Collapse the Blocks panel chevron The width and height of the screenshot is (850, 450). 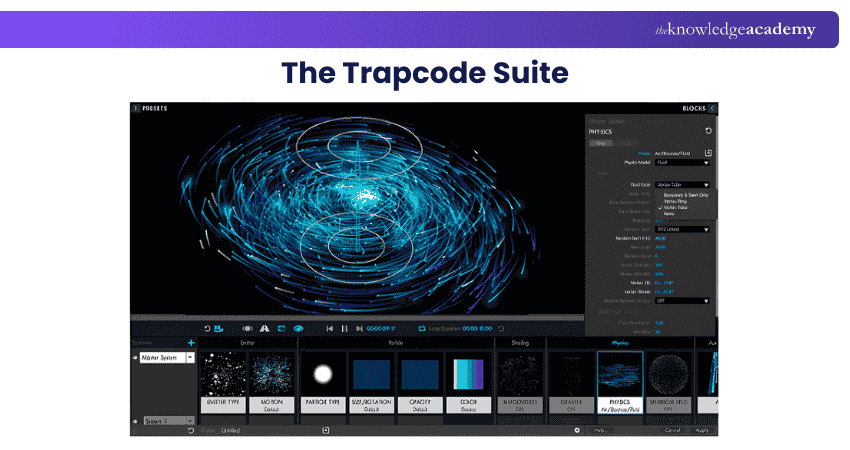point(712,108)
